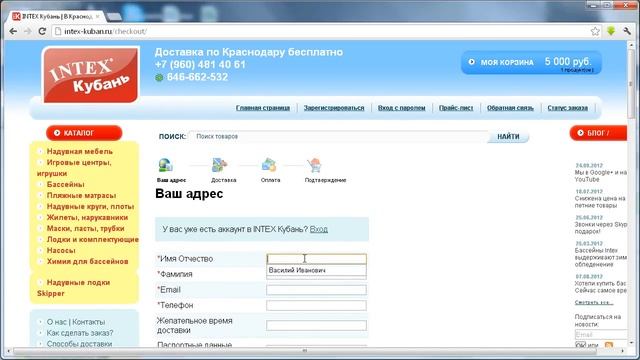The width and height of the screenshot is (640, 360).
Task: Click the Телефон input field
Action: (x=316, y=305)
